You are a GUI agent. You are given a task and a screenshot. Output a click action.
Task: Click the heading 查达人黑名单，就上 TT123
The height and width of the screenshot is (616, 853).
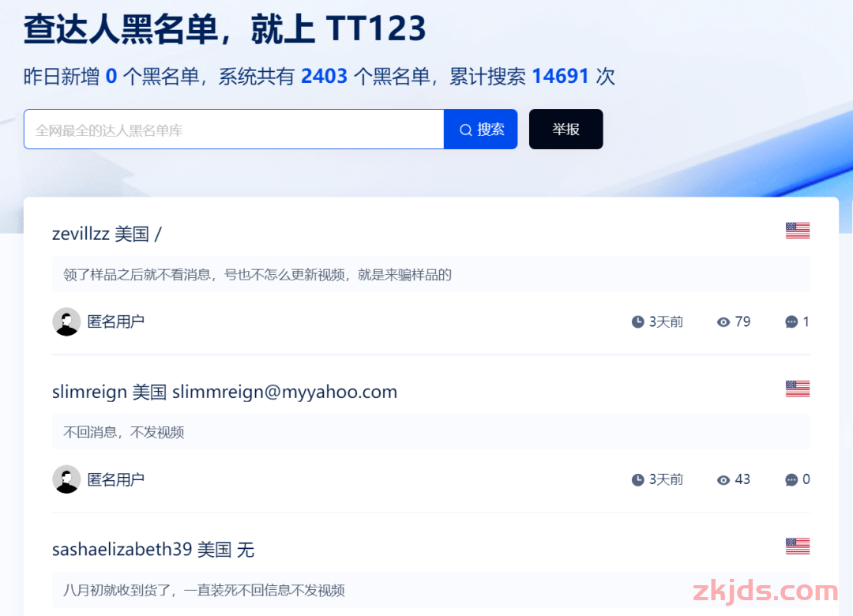(x=224, y=28)
